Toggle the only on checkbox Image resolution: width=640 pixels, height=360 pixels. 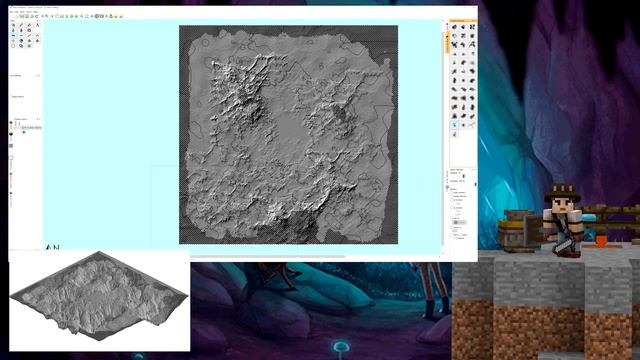coord(451,218)
